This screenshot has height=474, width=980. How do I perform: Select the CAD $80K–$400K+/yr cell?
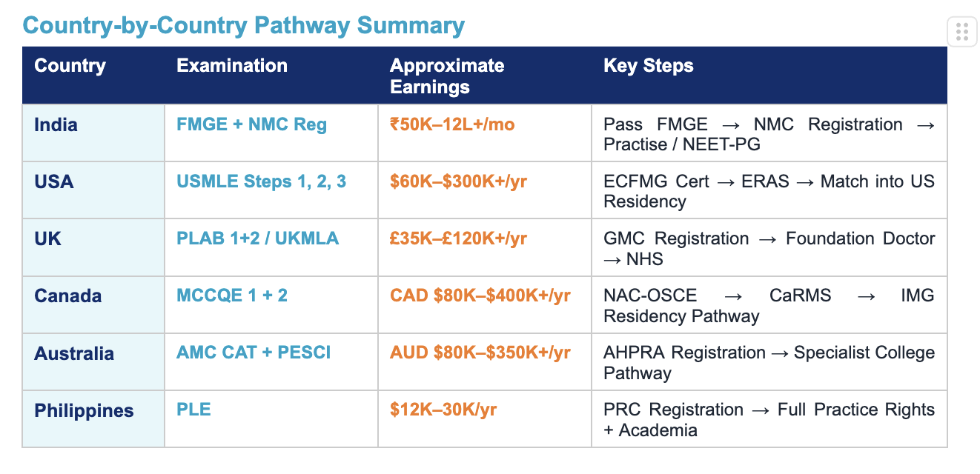click(480, 296)
